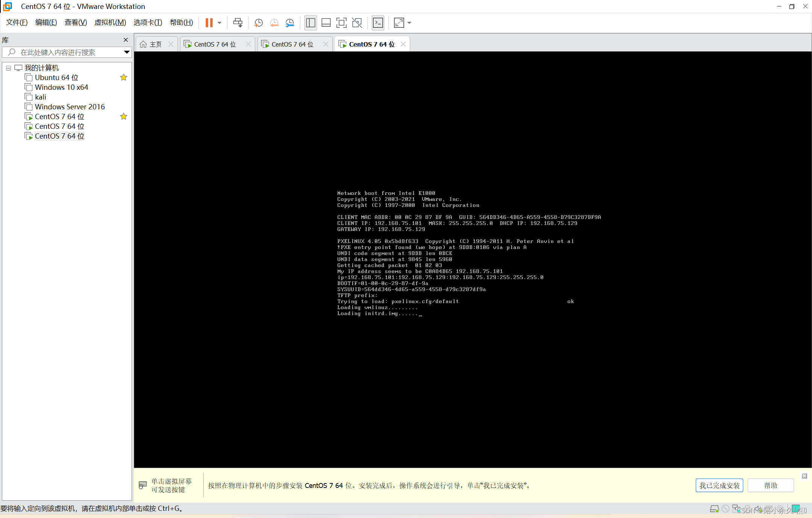Select the Windows Server 2016 virtual machine
This screenshot has height=518, width=812.
70,106
